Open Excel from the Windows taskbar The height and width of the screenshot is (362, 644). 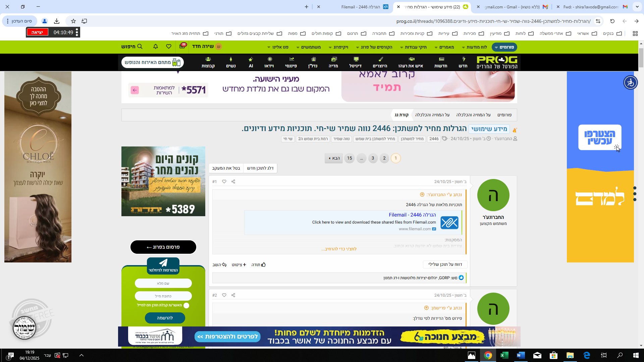coord(504,355)
